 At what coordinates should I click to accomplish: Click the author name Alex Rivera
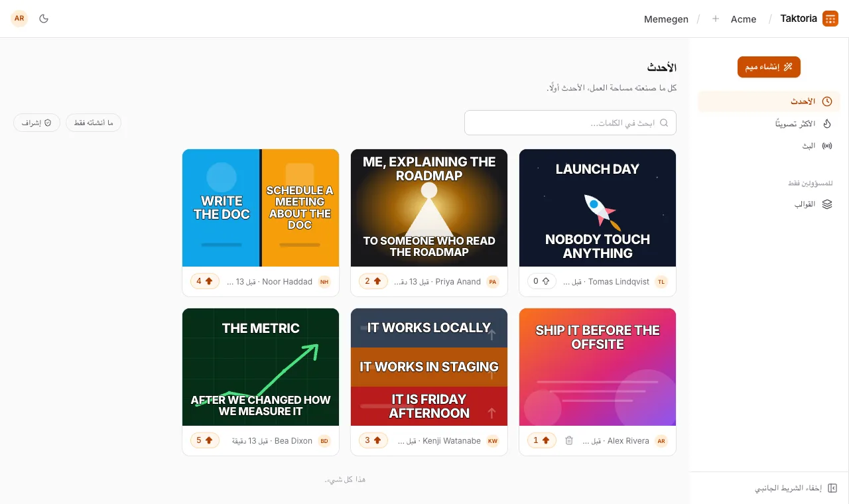(629, 441)
